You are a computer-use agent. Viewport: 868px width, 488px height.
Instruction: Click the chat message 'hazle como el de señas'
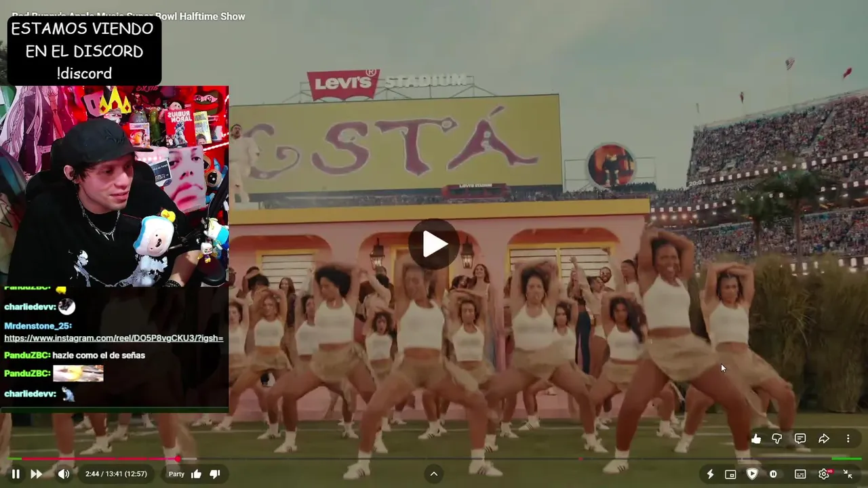coord(99,355)
